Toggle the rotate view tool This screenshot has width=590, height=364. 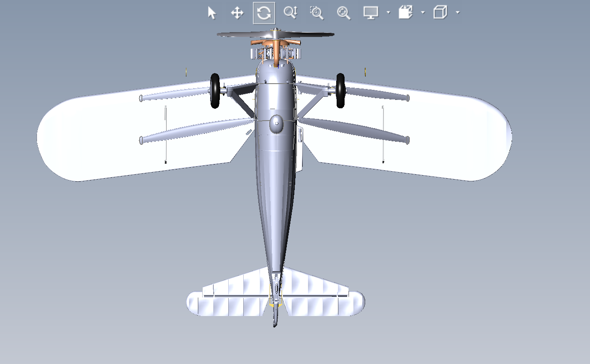click(x=264, y=13)
